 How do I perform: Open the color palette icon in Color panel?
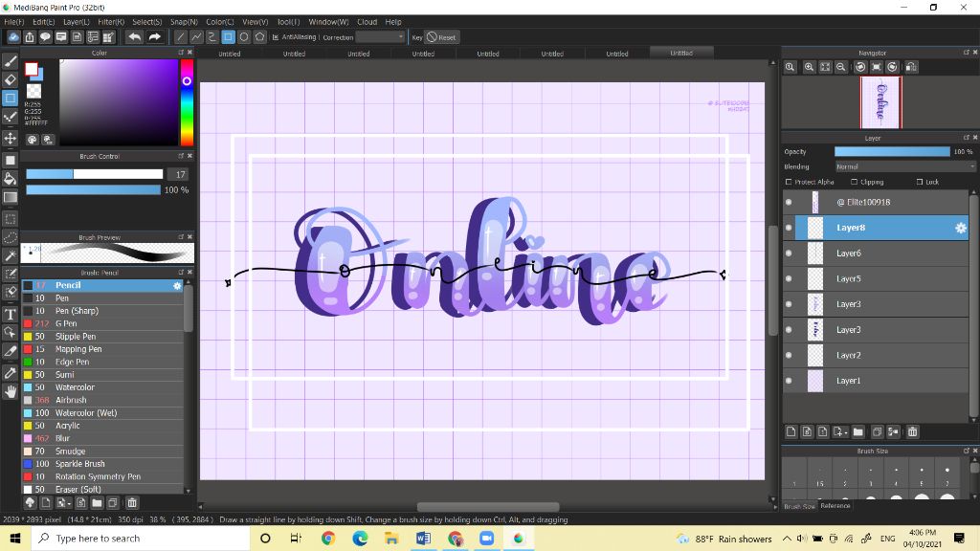pos(32,140)
